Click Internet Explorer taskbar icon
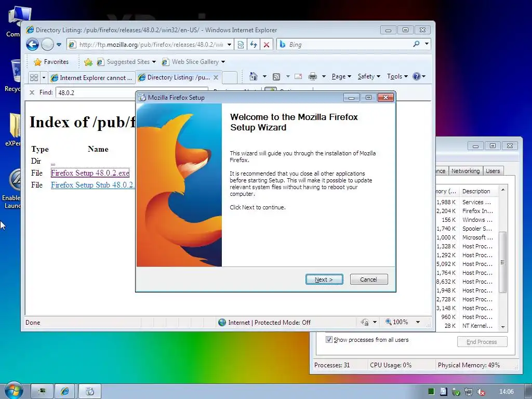This screenshot has height=399, width=532. coord(65,392)
